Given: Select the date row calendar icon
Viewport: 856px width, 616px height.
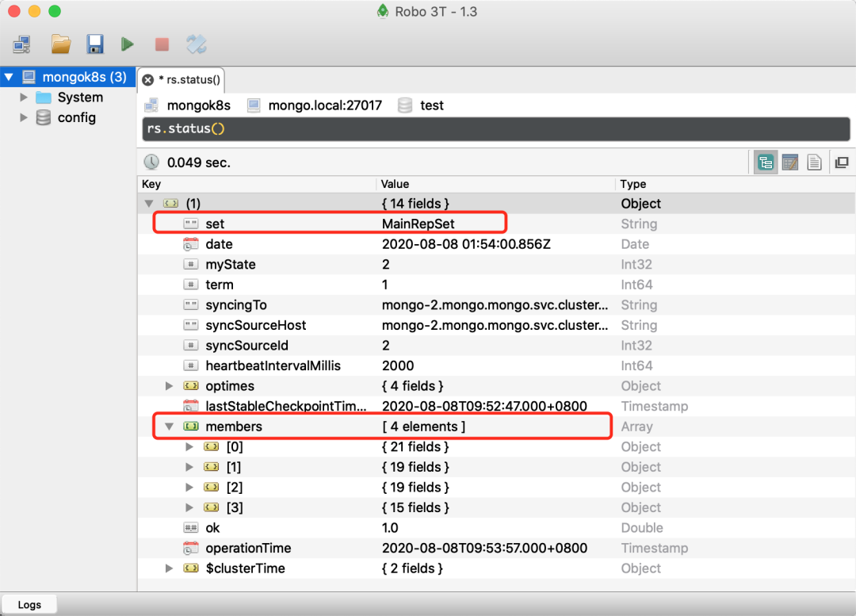Looking at the screenshot, I should pos(190,244).
